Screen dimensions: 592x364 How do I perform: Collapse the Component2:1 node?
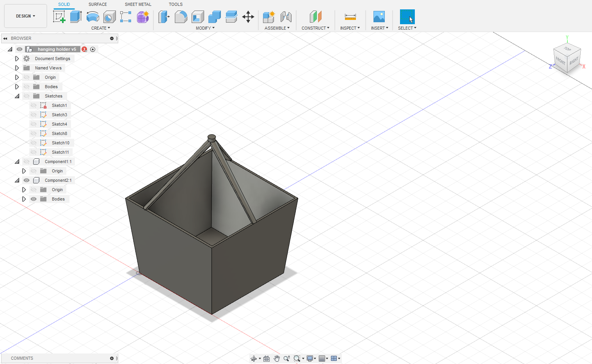[17, 180]
